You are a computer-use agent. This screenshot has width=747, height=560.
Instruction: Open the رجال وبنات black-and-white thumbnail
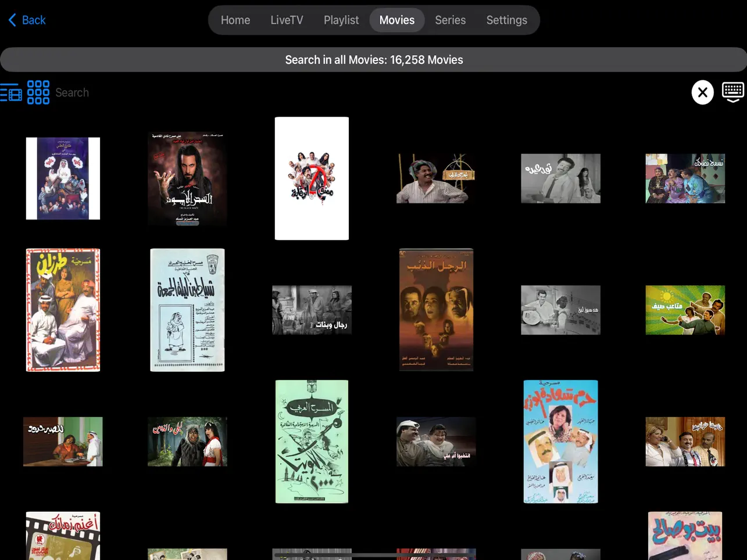click(312, 310)
